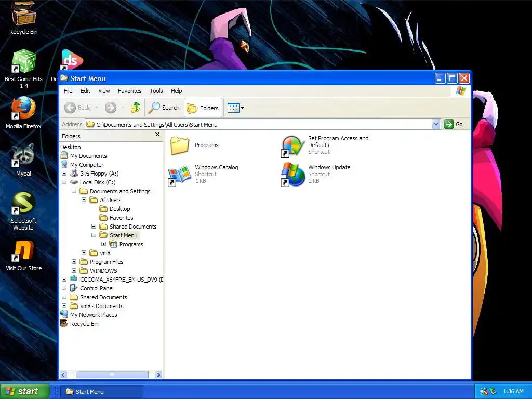Open the Programs folder in file pane

(x=194, y=145)
